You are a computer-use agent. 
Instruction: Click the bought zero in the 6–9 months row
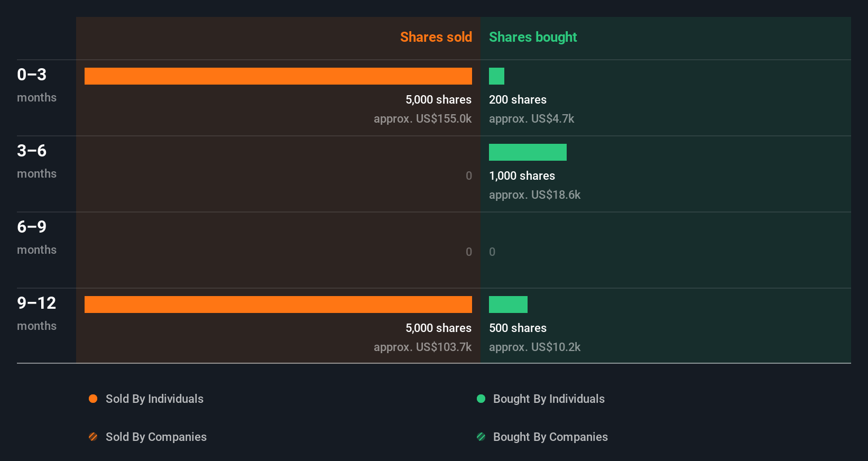click(492, 252)
